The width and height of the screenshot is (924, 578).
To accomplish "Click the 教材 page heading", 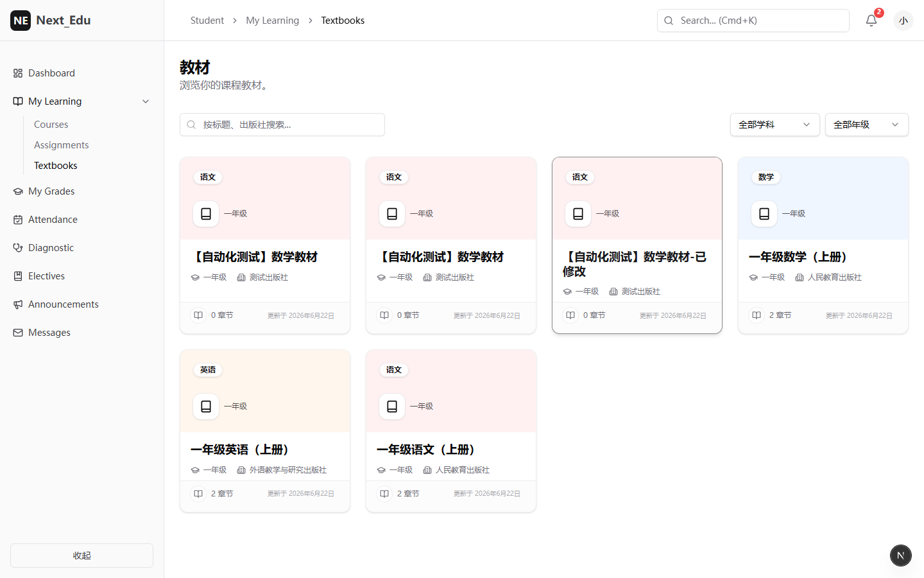I will tap(195, 67).
